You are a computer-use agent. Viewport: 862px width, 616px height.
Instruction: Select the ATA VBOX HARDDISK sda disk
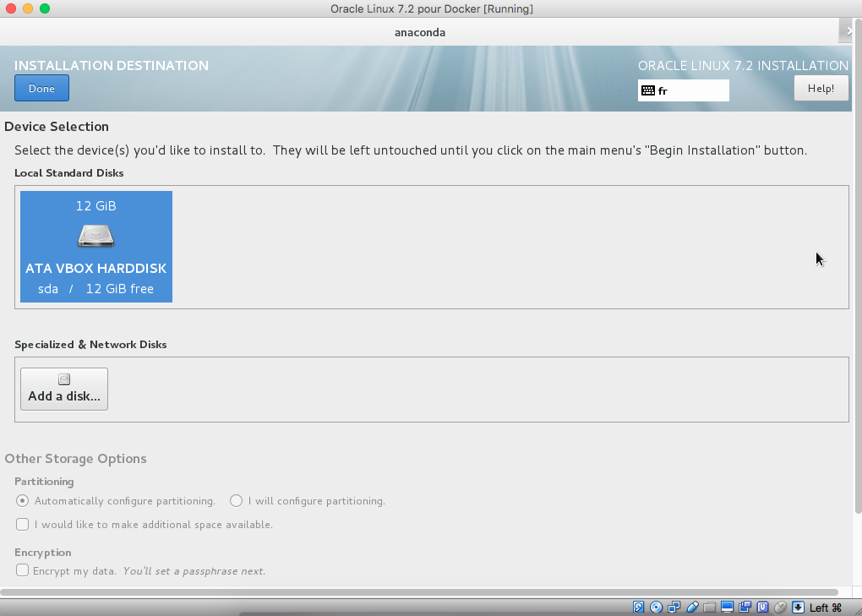[96, 247]
